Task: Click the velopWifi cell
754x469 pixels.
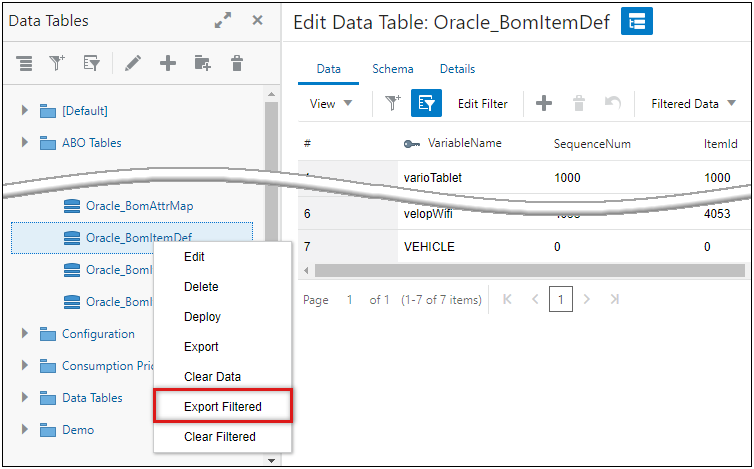Action: tap(428, 214)
